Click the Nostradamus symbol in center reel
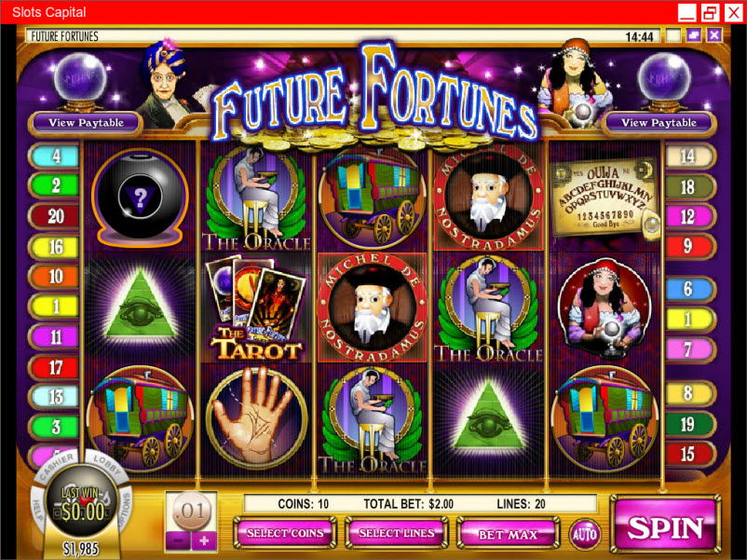The height and width of the screenshot is (560, 747). pos(373,308)
